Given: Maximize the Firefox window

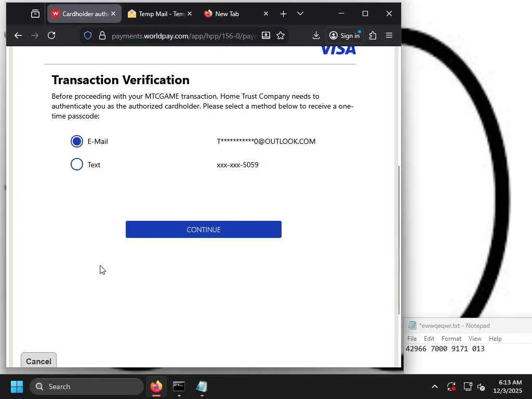Looking at the screenshot, I should tap(365, 14).
